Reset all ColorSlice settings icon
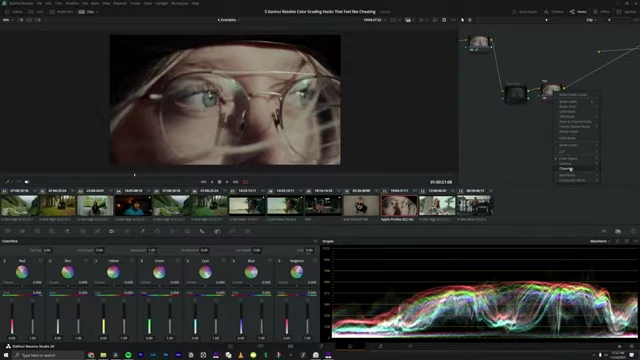The image size is (640, 360). click(315, 241)
